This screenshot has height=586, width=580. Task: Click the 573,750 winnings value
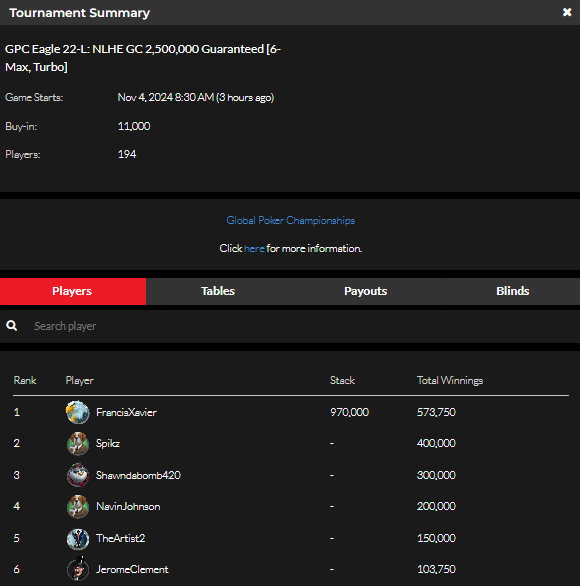point(436,412)
